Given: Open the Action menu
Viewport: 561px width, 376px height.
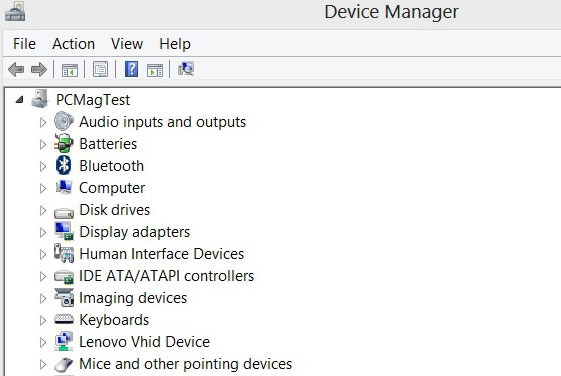Looking at the screenshot, I should point(73,44).
